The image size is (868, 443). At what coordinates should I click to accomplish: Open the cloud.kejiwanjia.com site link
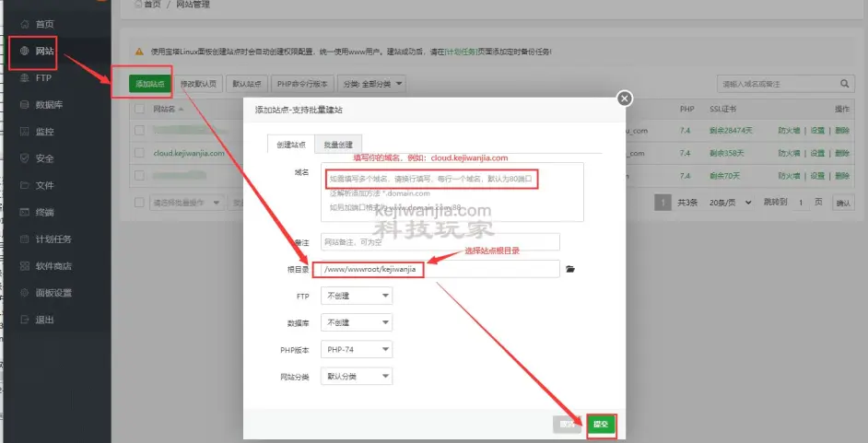tap(189, 153)
